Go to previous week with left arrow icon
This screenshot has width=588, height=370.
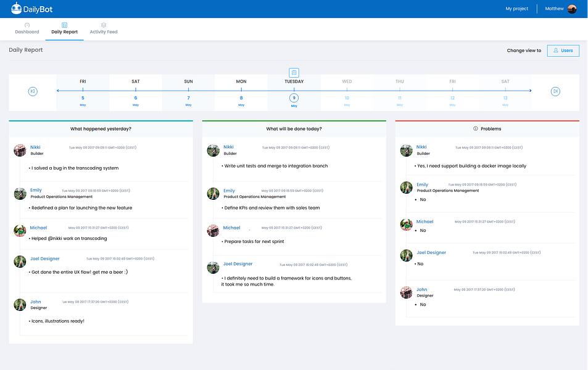[x=33, y=91]
